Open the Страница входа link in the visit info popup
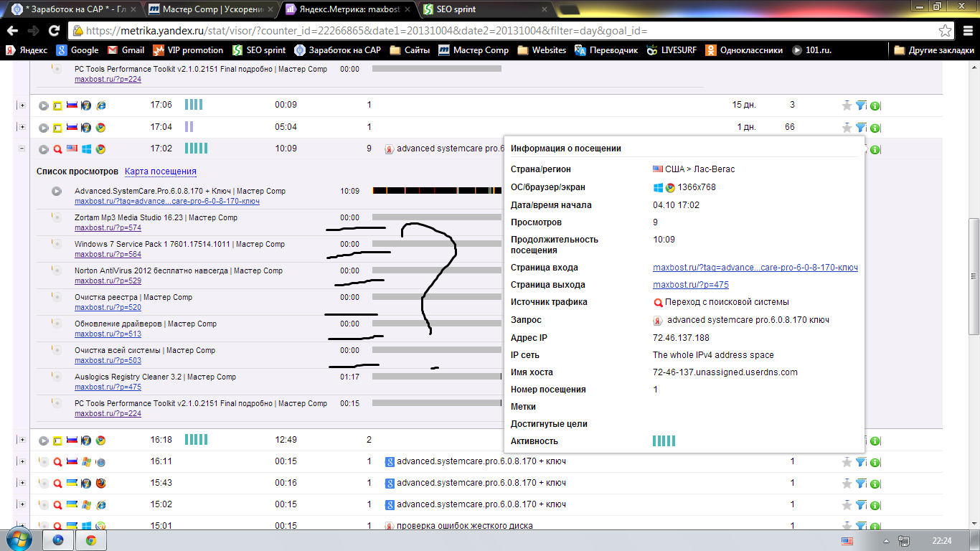The height and width of the screenshot is (551, 980). click(x=755, y=268)
